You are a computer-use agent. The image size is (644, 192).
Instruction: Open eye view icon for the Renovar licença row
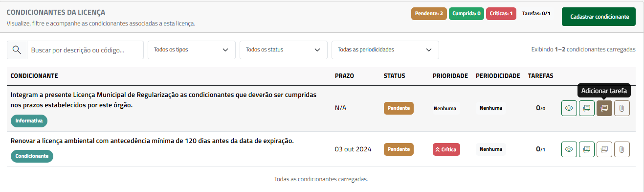click(x=569, y=149)
